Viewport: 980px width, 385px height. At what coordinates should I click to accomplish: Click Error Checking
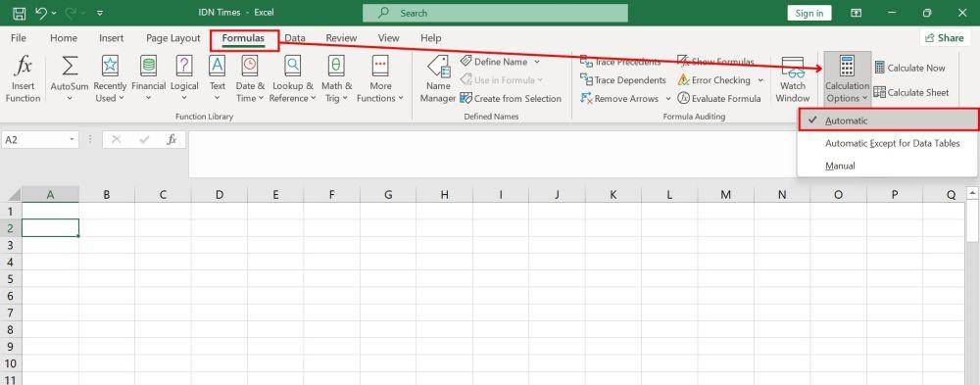714,80
